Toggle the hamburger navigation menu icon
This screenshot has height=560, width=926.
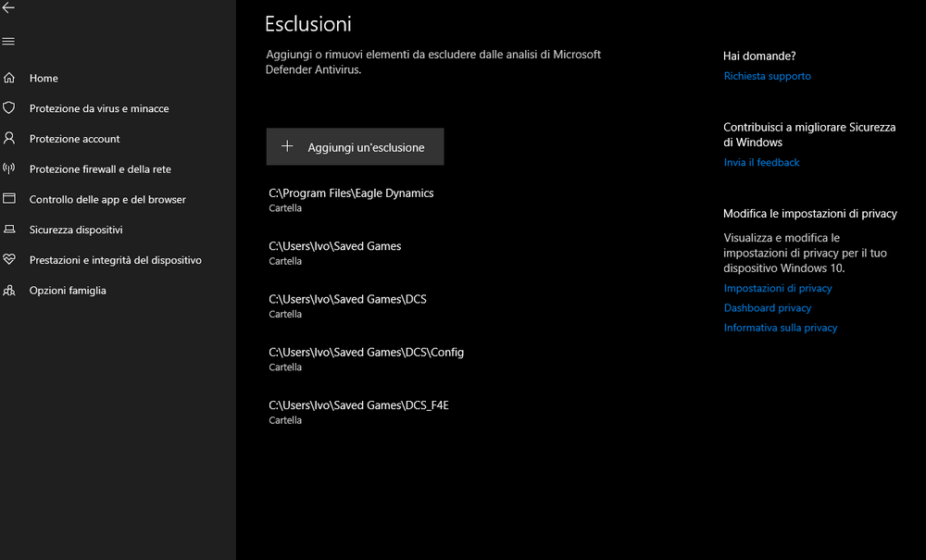coord(8,42)
